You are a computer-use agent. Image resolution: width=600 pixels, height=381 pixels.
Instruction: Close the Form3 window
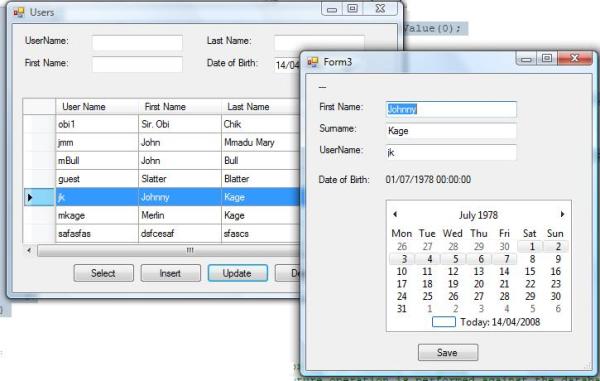pyautogui.click(x=575, y=59)
